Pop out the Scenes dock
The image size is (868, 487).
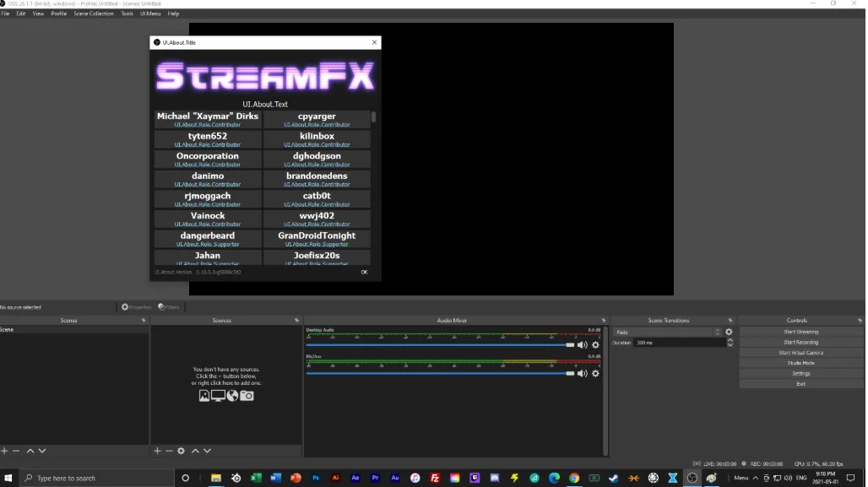[x=144, y=321]
